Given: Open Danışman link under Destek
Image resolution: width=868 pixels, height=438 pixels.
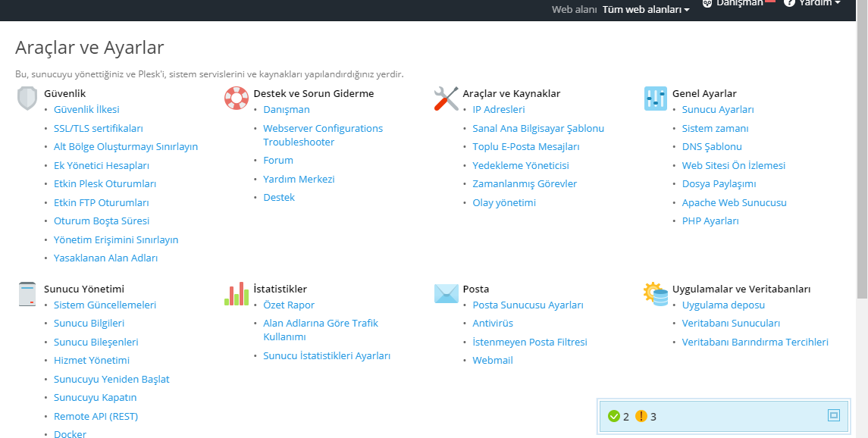Looking at the screenshot, I should (287, 109).
